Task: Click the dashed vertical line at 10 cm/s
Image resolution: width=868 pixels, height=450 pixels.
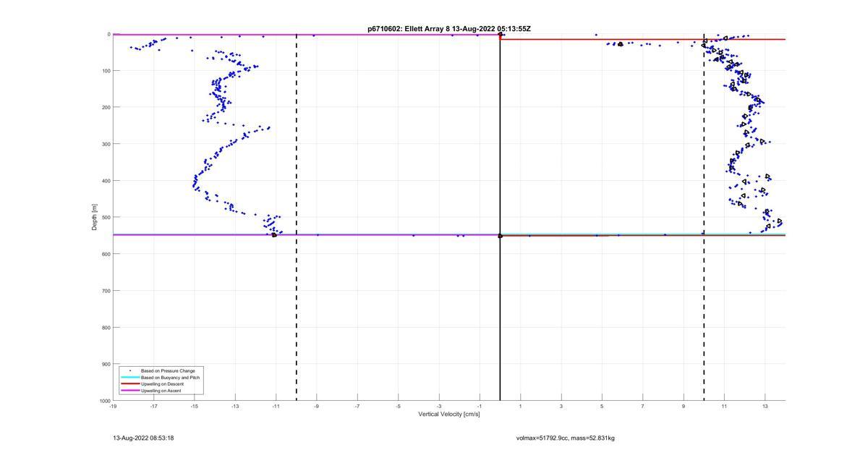Action: point(704,217)
